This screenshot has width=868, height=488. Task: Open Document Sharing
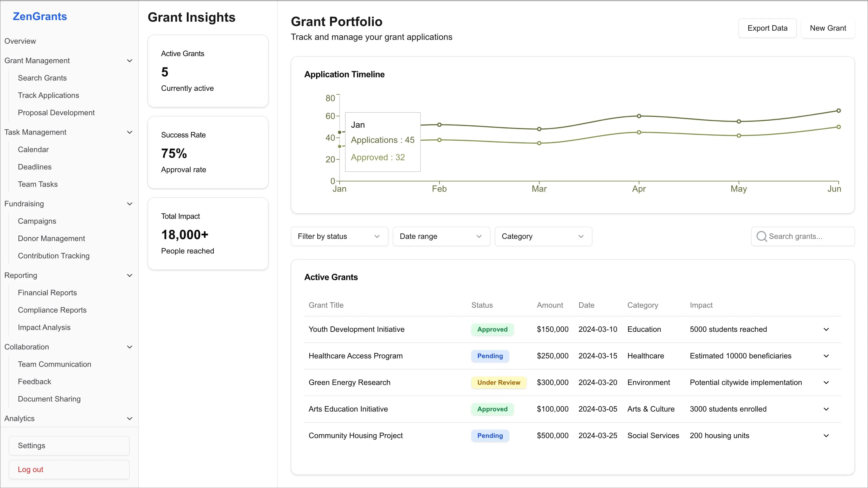(49, 399)
